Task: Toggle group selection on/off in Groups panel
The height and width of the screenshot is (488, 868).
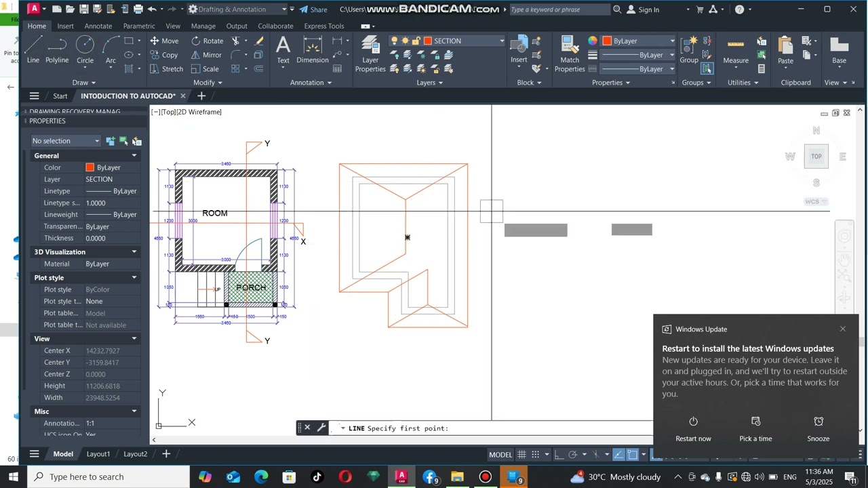Action: 707,68
